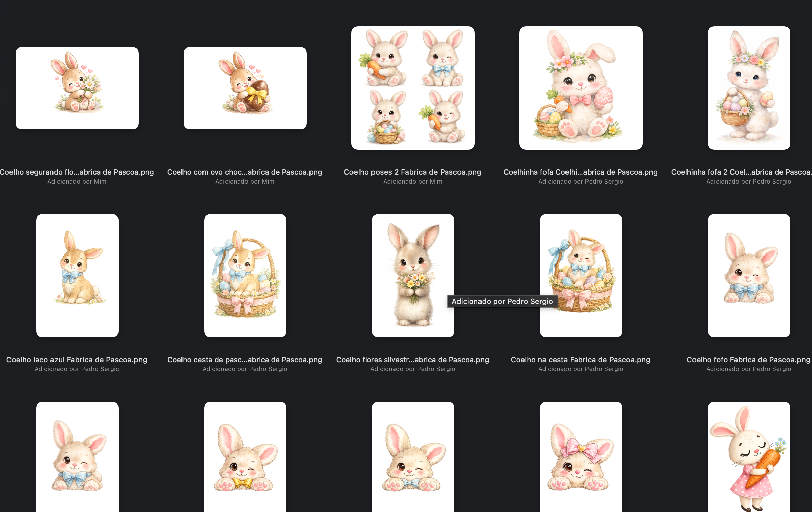Open the bunny holding flowers thumbnail
This screenshot has height=512, width=812.
tap(77, 88)
